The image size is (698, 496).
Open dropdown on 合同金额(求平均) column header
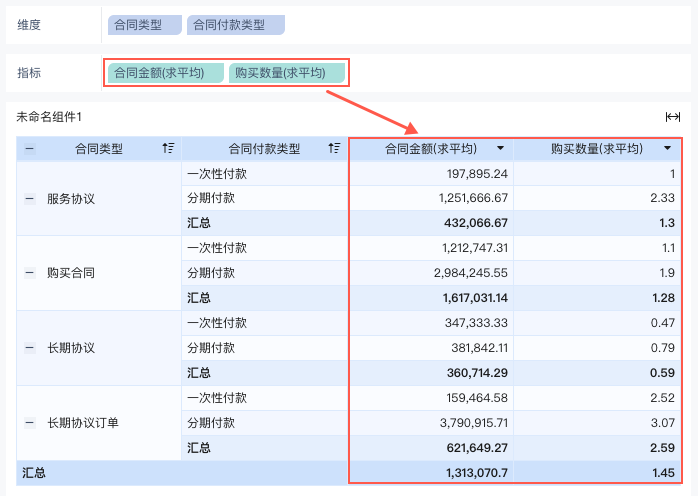[501, 149]
